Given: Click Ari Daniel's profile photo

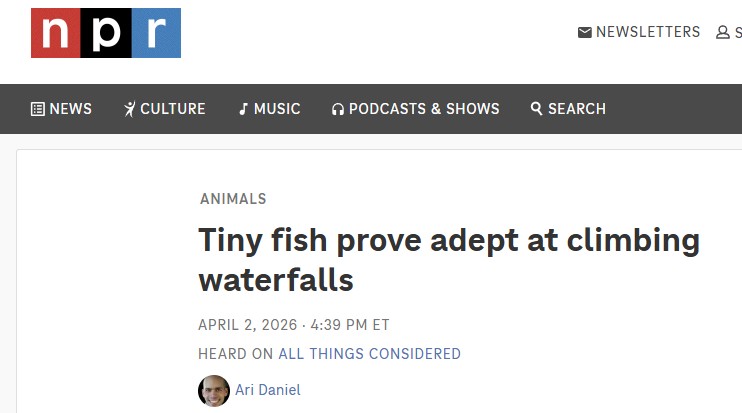Looking at the screenshot, I should pyautogui.click(x=214, y=390).
